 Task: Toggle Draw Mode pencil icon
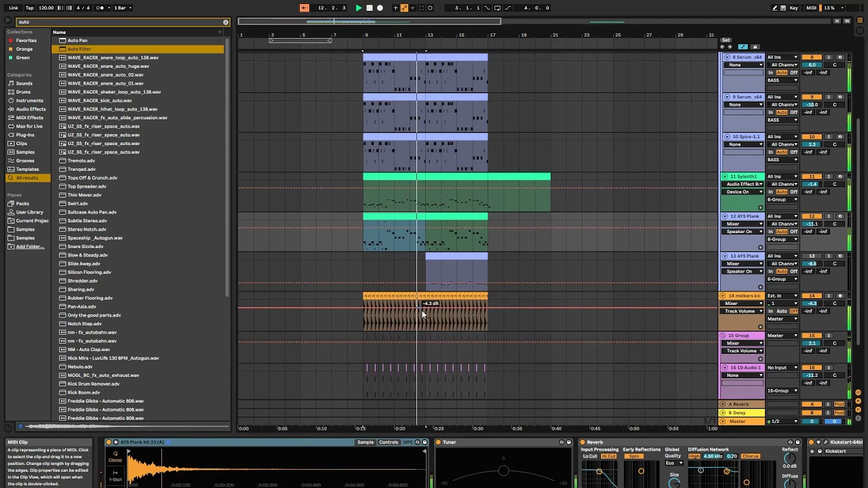[x=775, y=8]
